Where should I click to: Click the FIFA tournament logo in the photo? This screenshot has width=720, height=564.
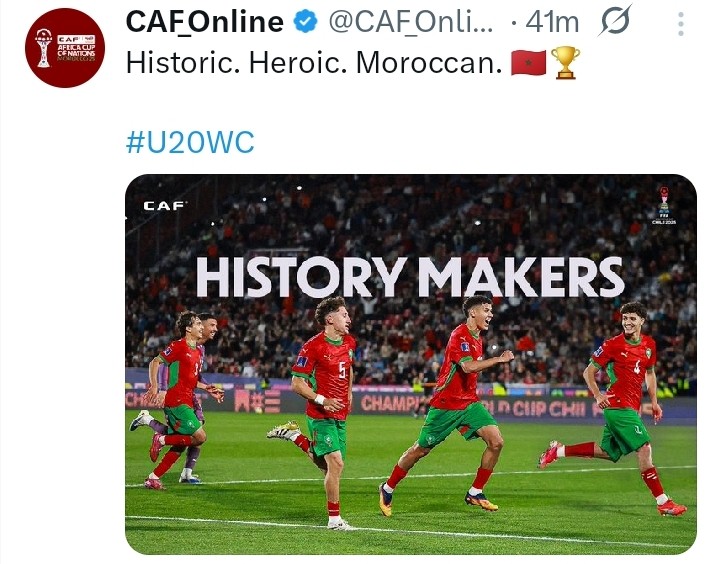663,204
